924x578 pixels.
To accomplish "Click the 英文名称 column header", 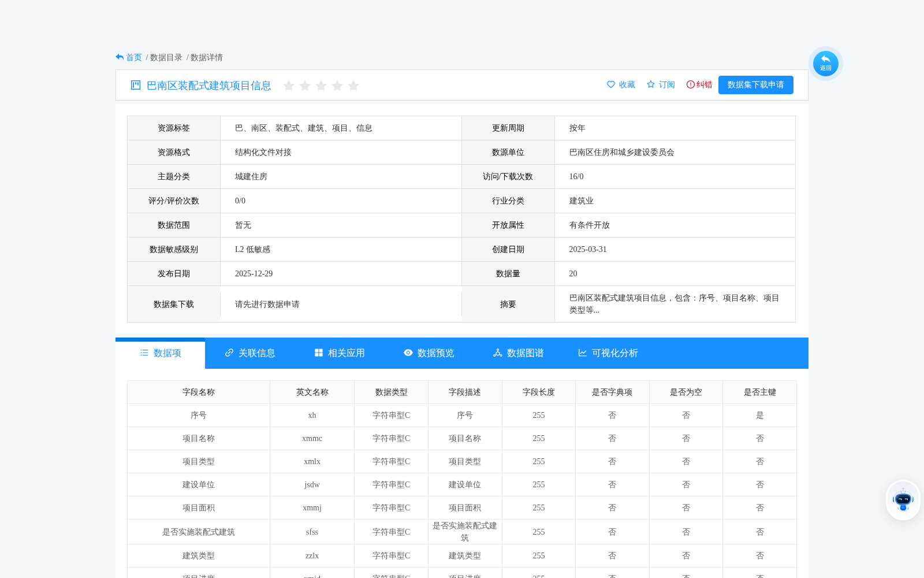I will 312,392.
